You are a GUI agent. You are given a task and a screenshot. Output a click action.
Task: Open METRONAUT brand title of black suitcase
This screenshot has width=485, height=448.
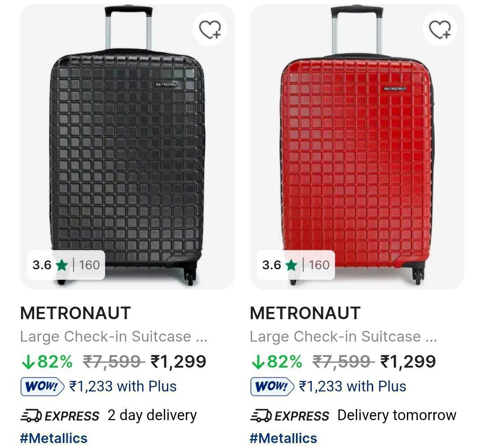(x=75, y=313)
